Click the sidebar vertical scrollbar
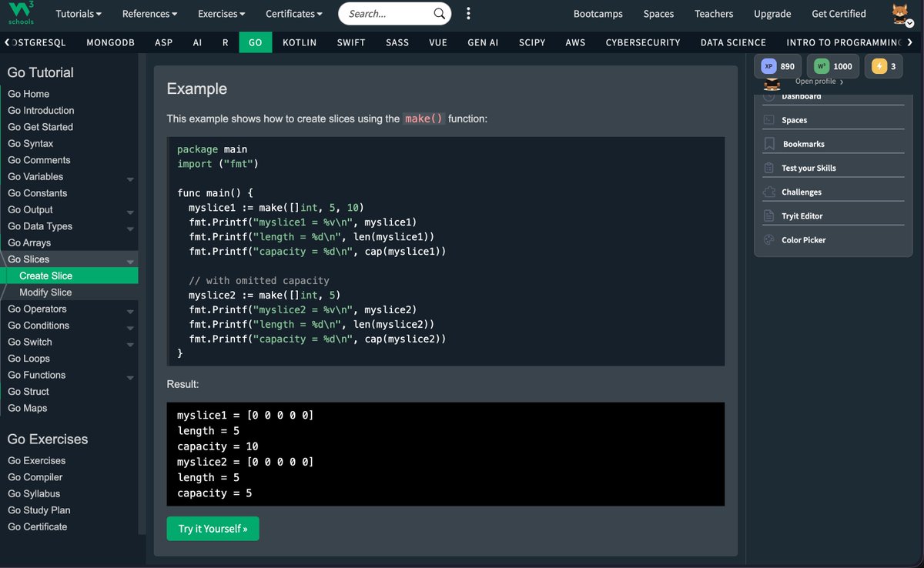 142,292
